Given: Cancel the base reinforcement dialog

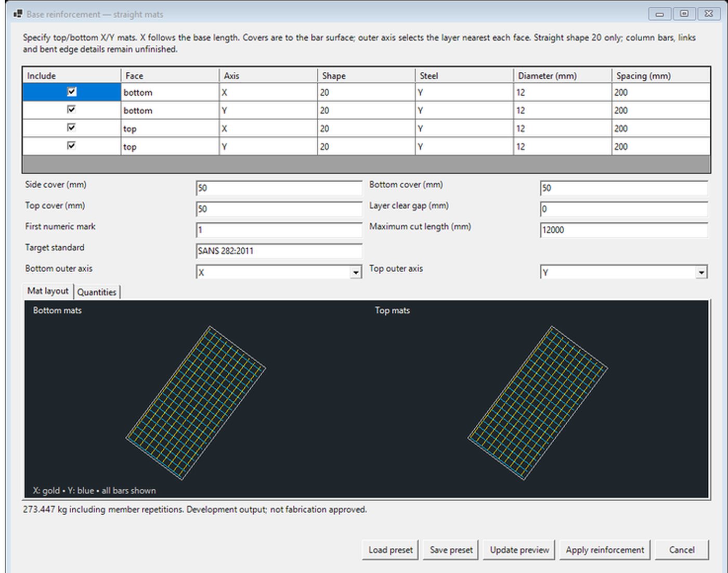Looking at the screenshot, I should pyautogui.click(x=682, y=550).
